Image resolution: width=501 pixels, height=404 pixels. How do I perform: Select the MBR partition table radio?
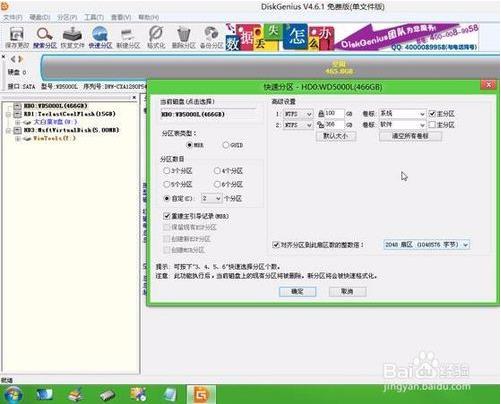[x=190, y=145]
